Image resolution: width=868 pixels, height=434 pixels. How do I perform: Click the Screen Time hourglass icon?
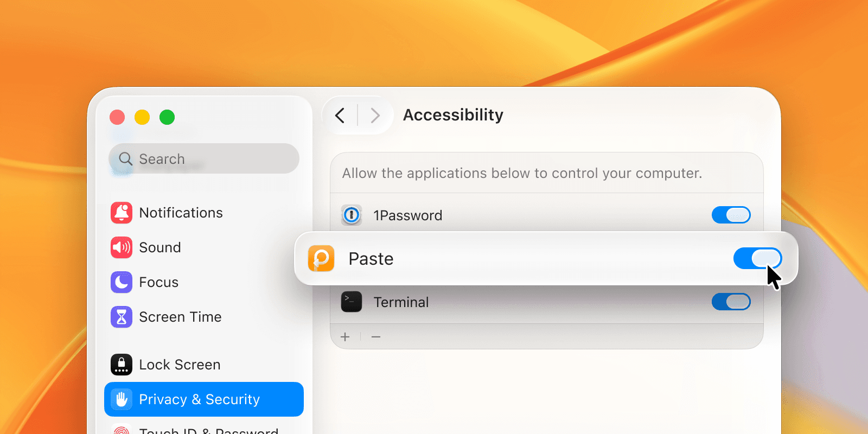122,317
